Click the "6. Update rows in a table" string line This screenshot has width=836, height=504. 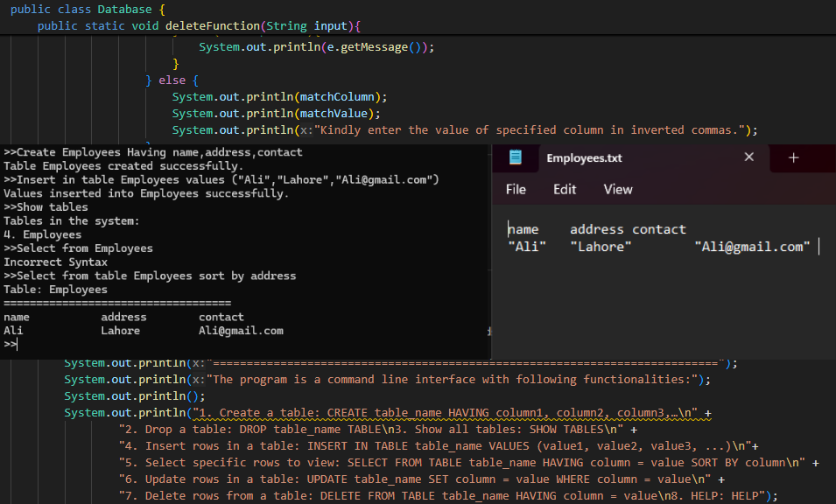click(422, 479)
